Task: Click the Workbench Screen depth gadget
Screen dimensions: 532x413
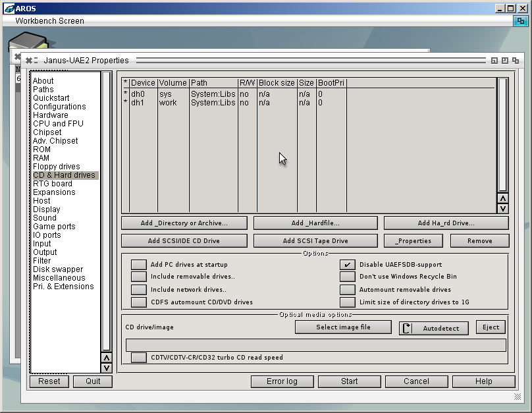Action: pos(520,21)
